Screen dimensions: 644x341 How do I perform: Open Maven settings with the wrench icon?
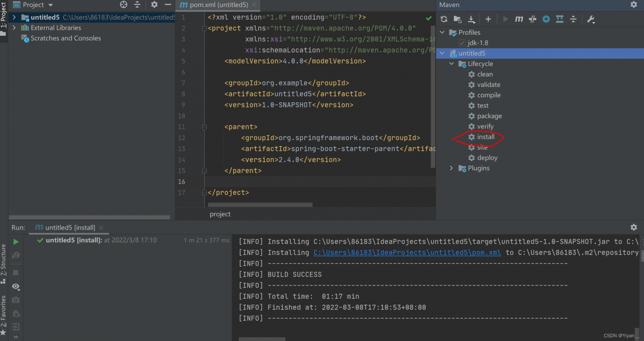pyautogui.click(x=591, y=19)
